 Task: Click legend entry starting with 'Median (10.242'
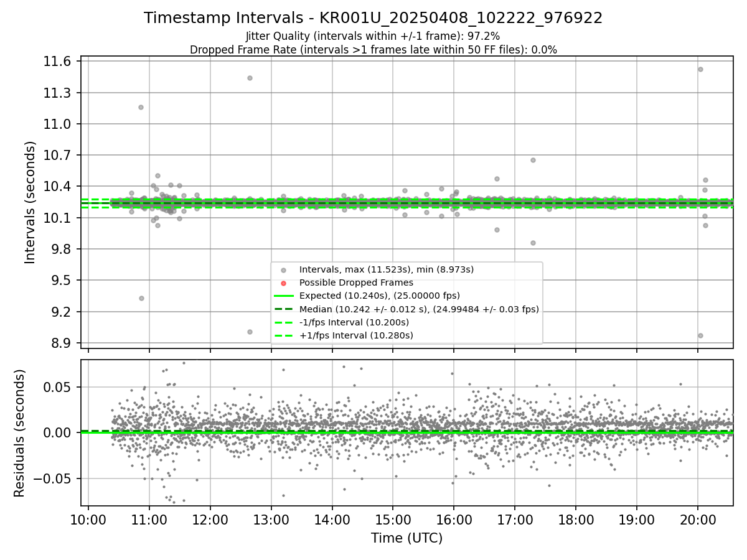pyautogui.click(x=419, y=309)
